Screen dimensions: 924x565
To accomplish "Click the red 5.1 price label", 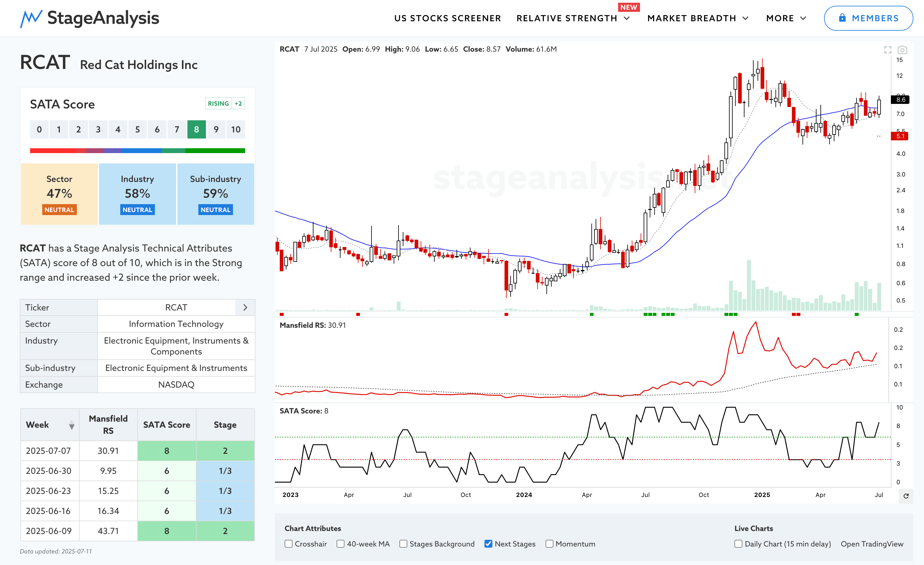I will point(900,136).
